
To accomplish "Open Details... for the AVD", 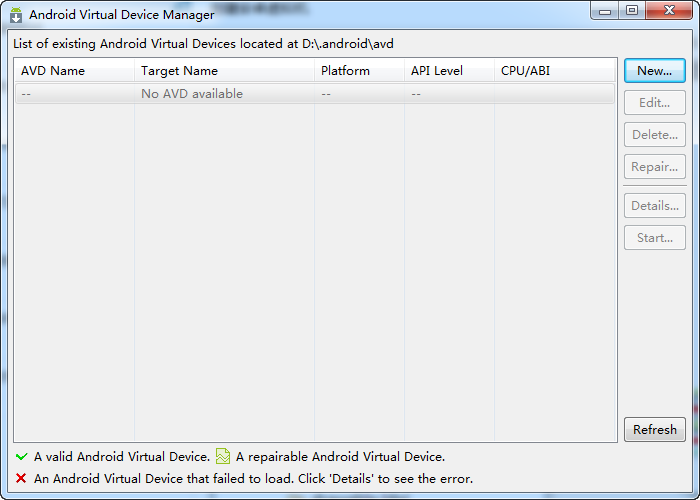I will coord(655,206).
